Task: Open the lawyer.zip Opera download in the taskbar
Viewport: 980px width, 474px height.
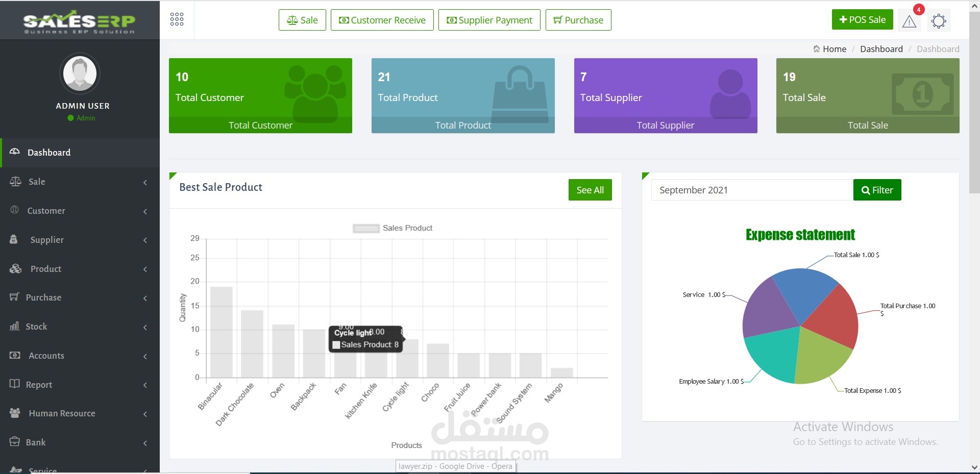Action: pyautogui.click(x=455, y=466)
